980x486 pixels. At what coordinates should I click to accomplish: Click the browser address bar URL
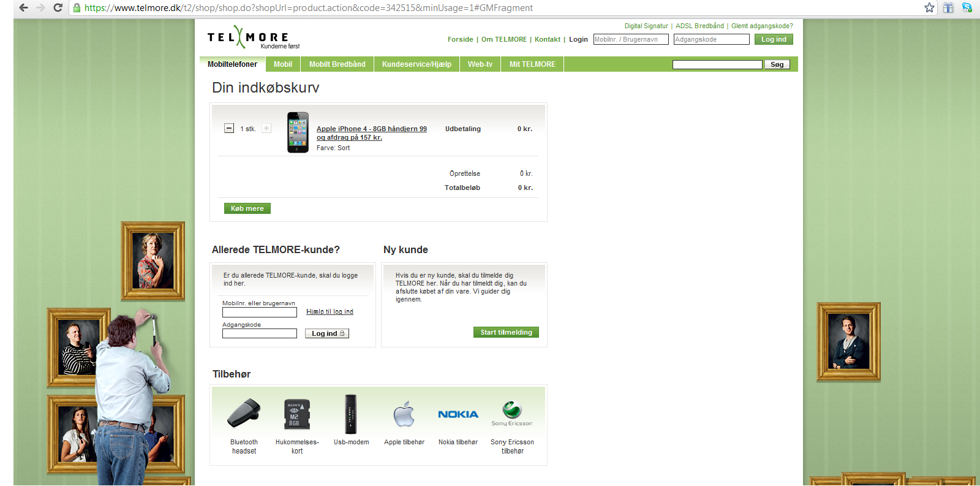[309, 8]
